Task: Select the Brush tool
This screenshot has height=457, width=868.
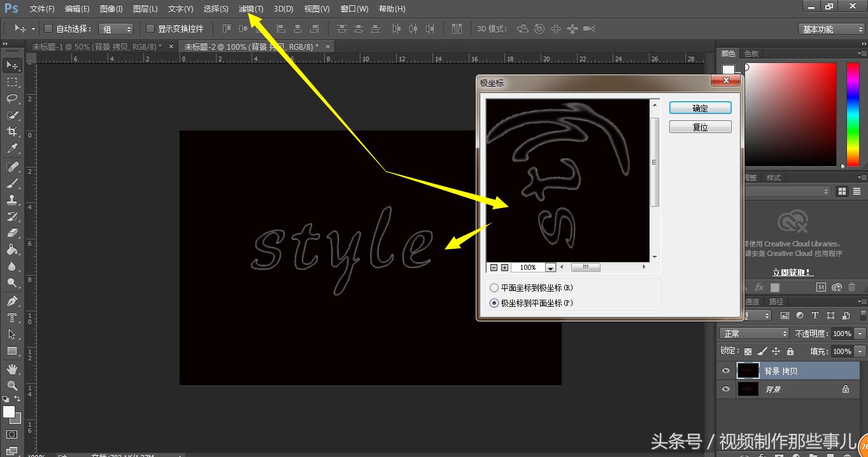Action: [x=13, y=181]
